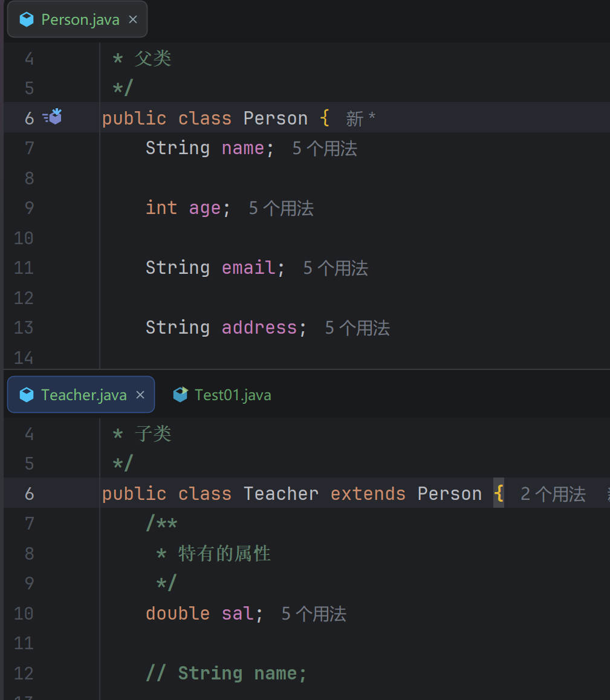Click the commented String name line
This screenshot has width=610, height=700.
point(226,673)
